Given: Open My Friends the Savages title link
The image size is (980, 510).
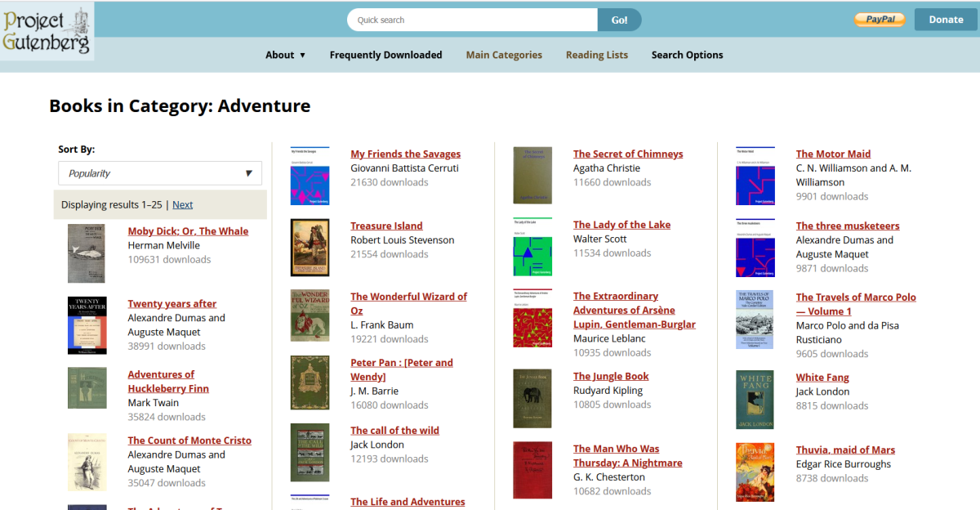Looking at the screenshot, I should coord(406,154).
